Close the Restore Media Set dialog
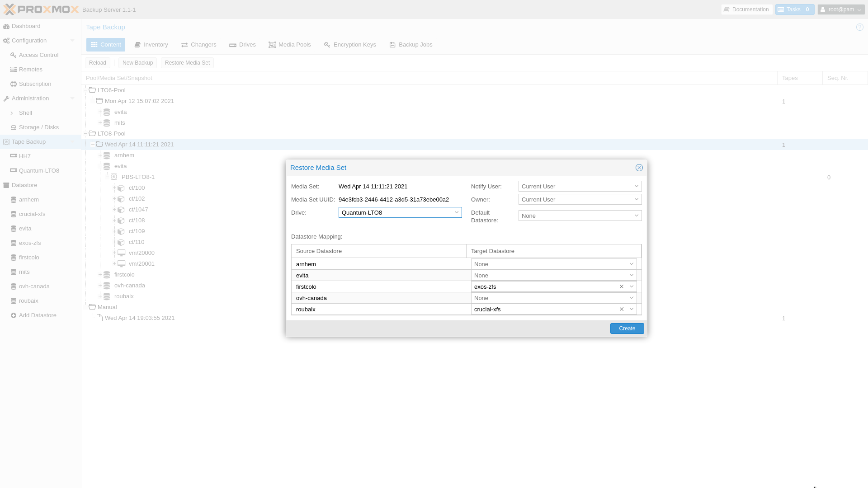Viewport: 868px width, 488px height. 639,168
